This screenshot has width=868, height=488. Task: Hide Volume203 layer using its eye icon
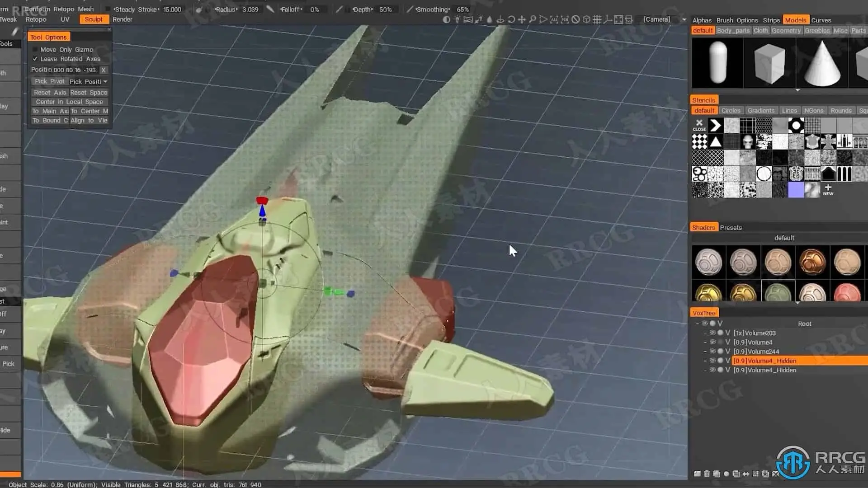click(x=712, y=333)
